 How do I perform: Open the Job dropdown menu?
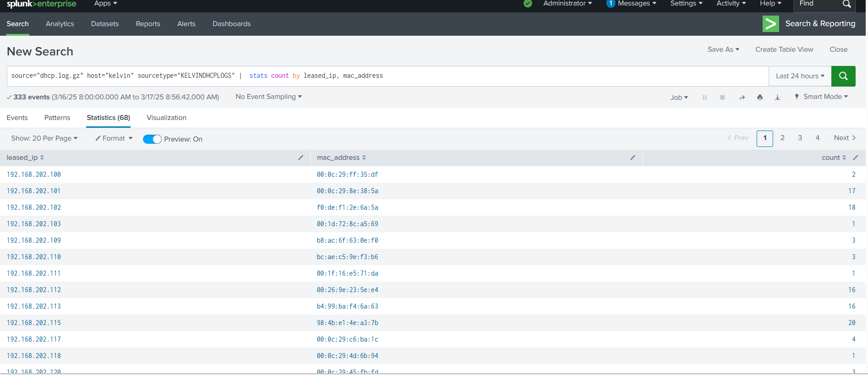[x=679, y=97]
